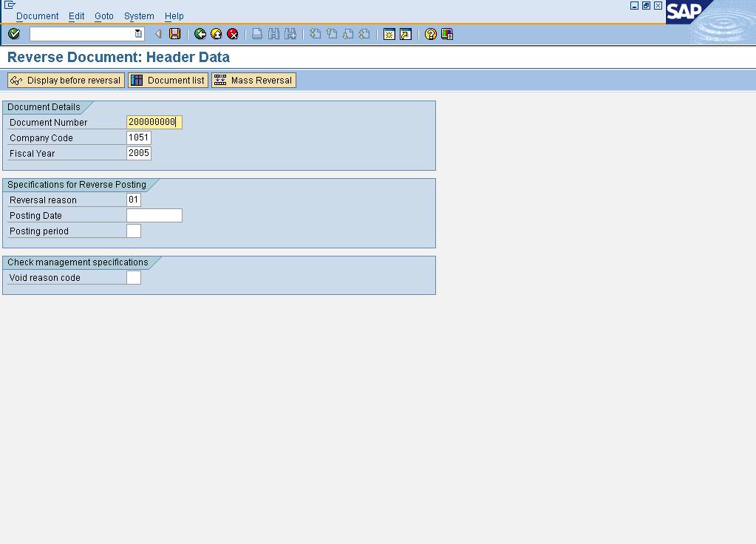Restore down the SAP window

point(646,5)
